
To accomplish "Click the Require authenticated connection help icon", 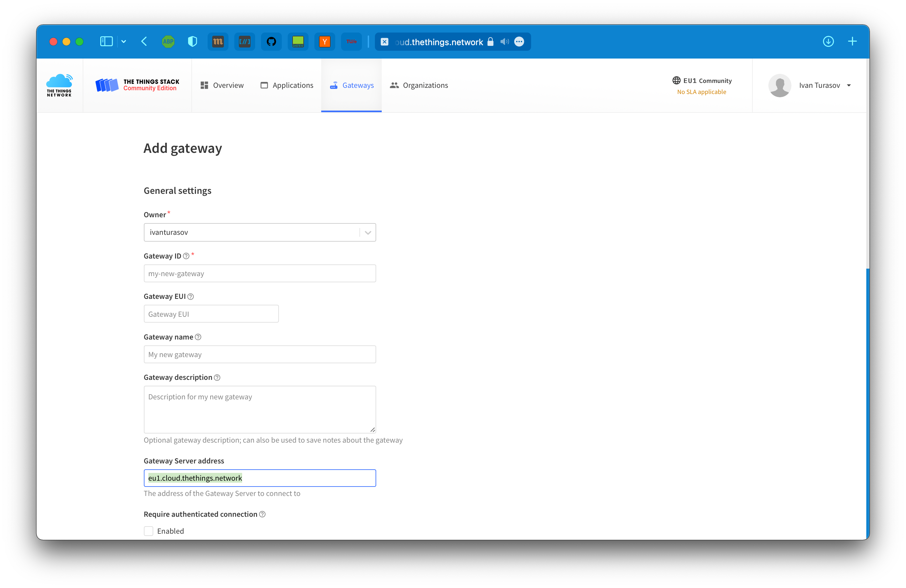I will pyautogui.click(x=262, y=514).
